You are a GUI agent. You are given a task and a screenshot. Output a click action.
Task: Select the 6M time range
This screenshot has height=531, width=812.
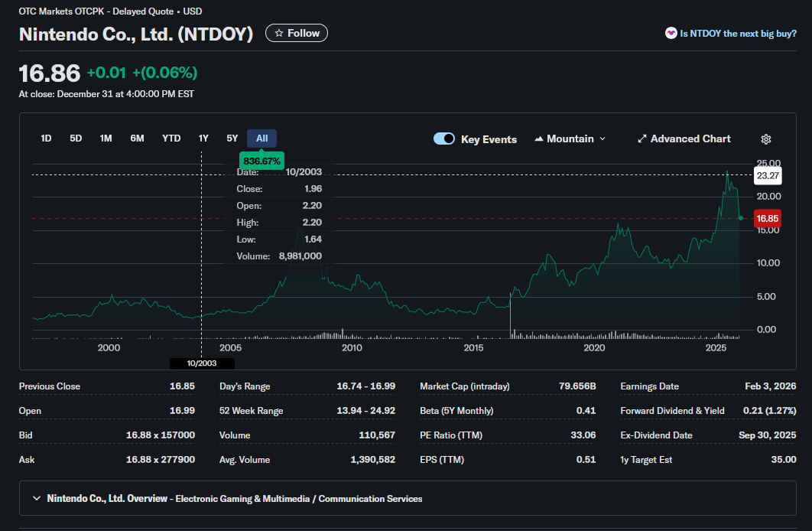tap(137, 138)
